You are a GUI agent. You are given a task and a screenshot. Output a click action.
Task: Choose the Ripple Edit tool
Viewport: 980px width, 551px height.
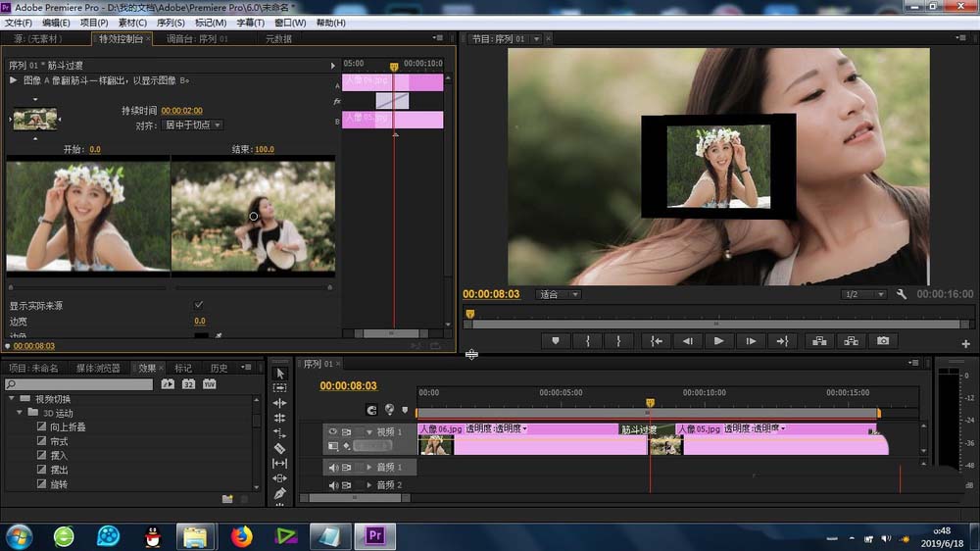pos(280,403)
